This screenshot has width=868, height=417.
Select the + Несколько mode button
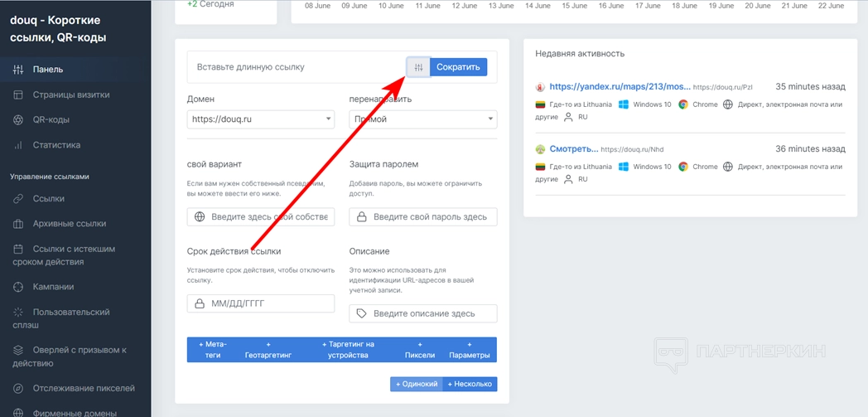click(x=470, y=384)
